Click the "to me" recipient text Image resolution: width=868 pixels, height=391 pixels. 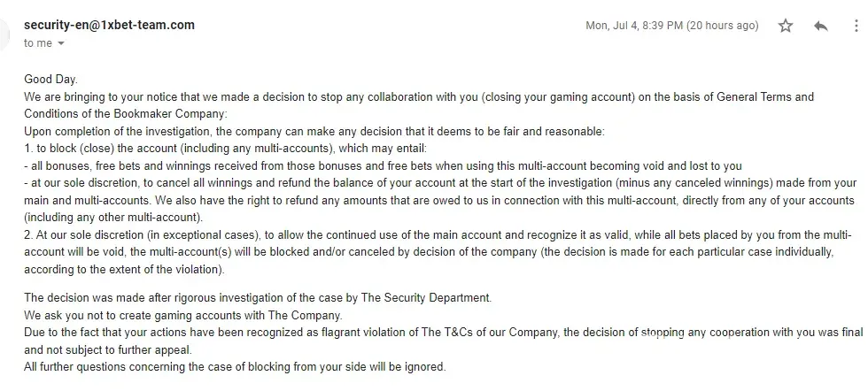coord(38,43)
